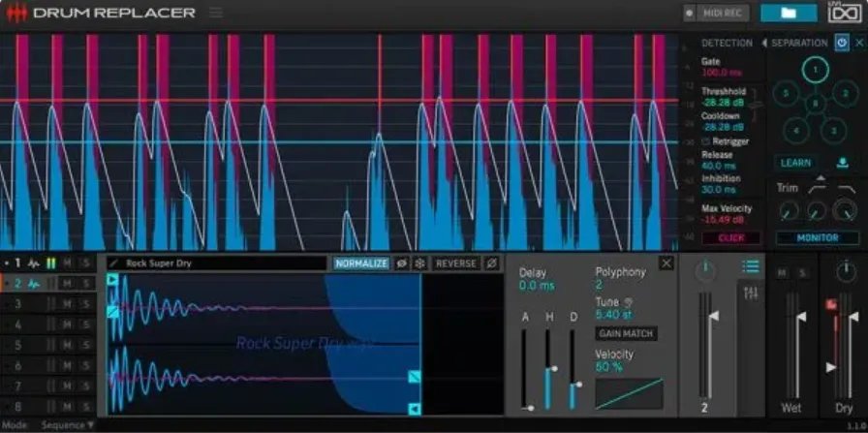Select separation node 4

tap(796, 131)
